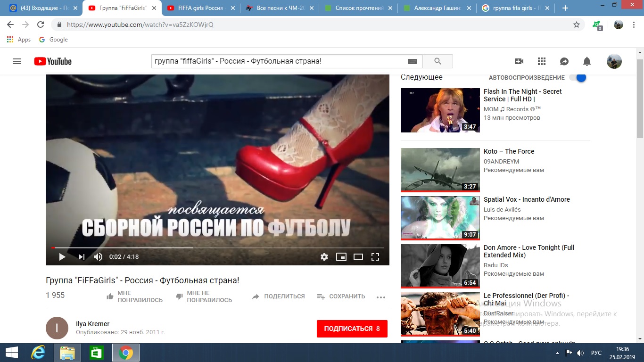Open the account avatar menu on YouTube

click(614, 61)
